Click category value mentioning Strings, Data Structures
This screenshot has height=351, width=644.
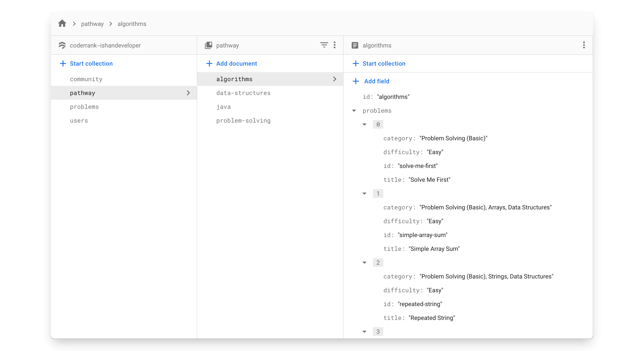pos(486,276)
